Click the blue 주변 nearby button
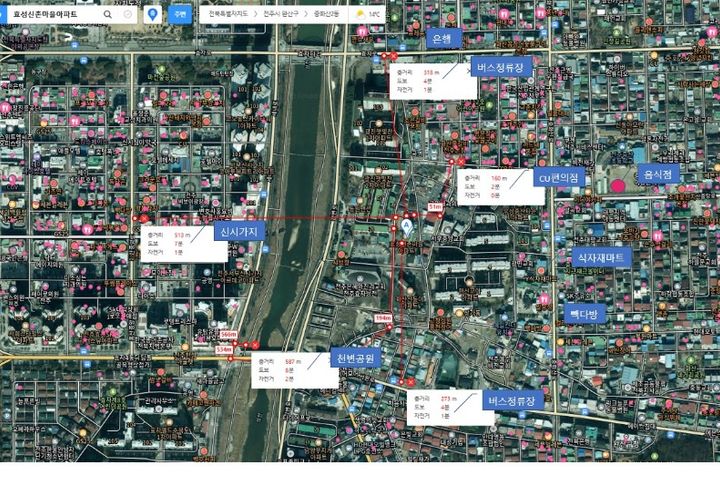The image size is (720, 480). (x=180, y=15)
